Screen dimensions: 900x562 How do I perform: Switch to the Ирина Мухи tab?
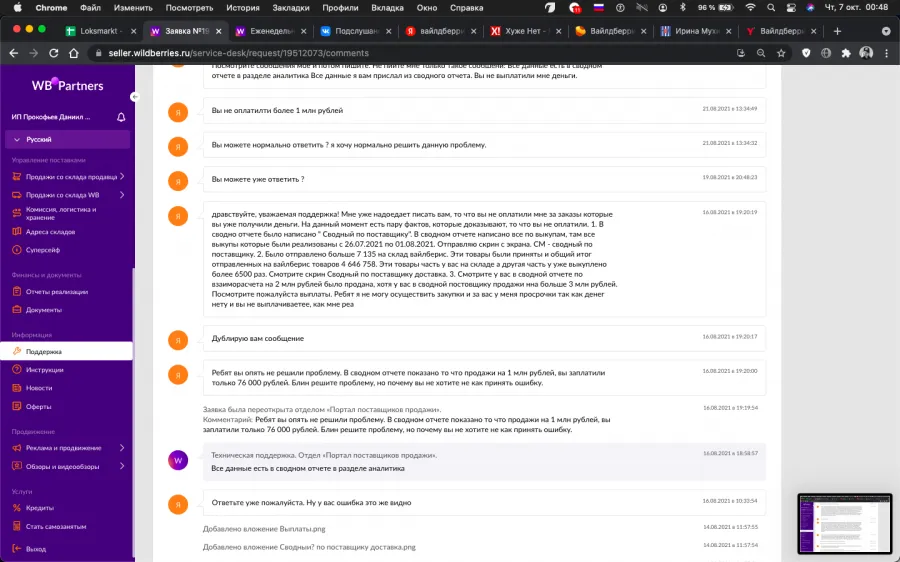point(696,31)
